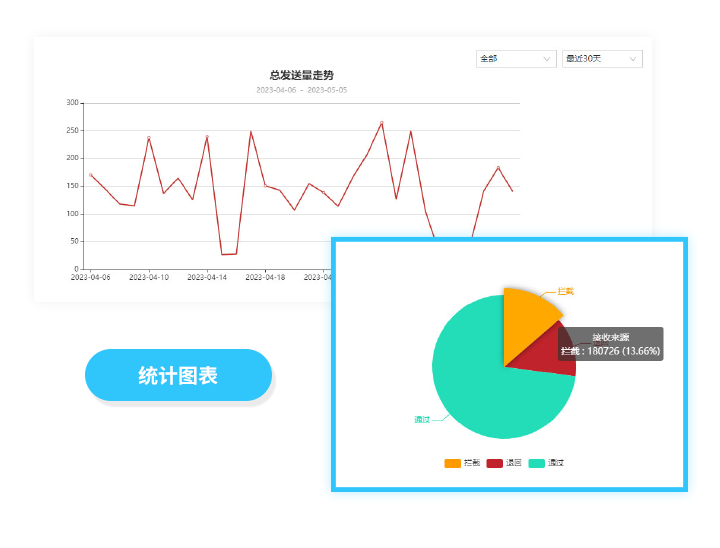Click the 通过 label beside the pie
720x548 pixels.
point(422,419)
